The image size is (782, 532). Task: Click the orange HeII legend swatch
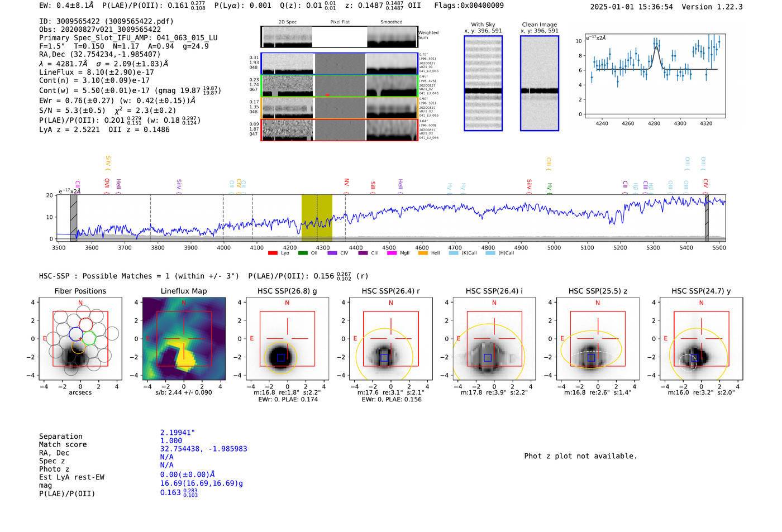[x=423, y=253]
